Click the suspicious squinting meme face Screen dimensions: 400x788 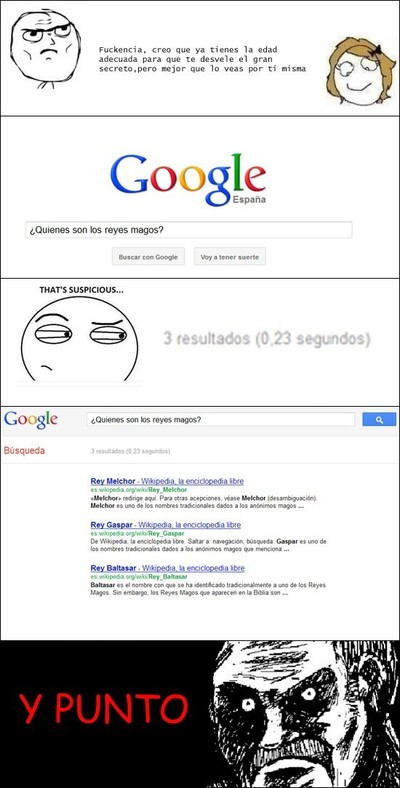79,339
